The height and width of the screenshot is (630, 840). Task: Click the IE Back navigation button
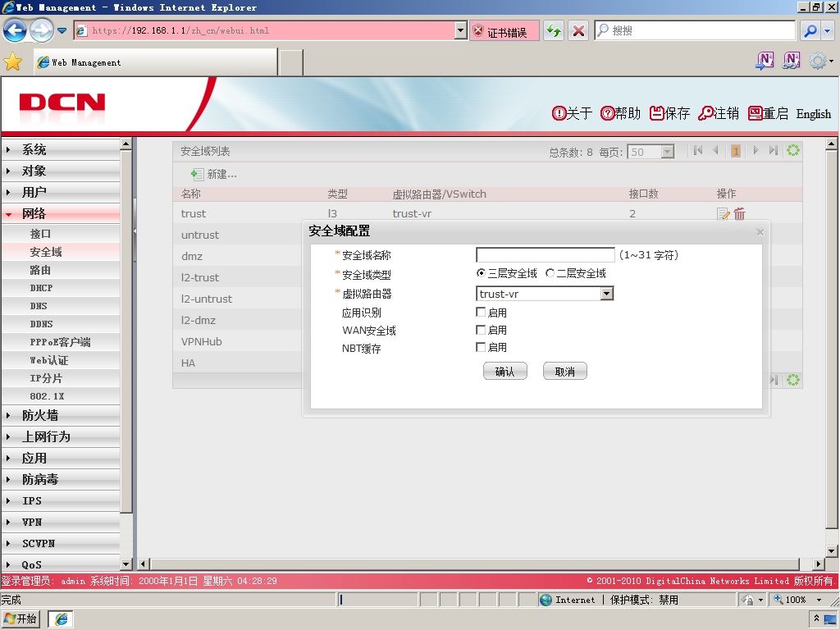[x=15, y=30]
